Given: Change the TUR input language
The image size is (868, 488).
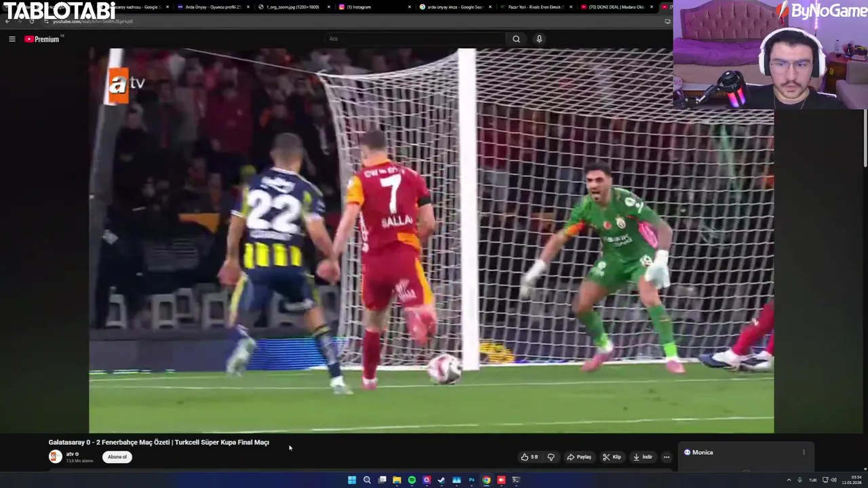Looking at the screenshot, I should pos(812,480).
